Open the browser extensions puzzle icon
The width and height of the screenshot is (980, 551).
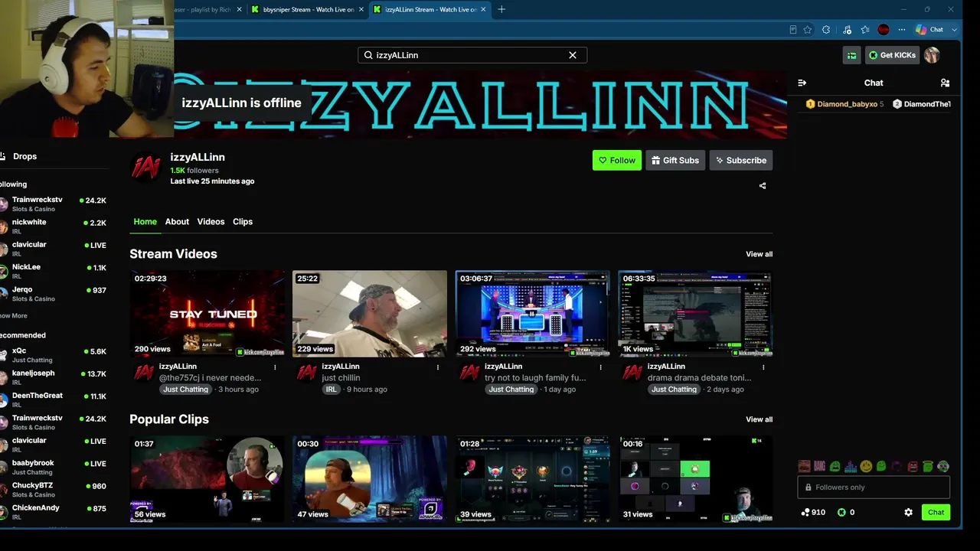pyautogui.click(x=826, y=30)
